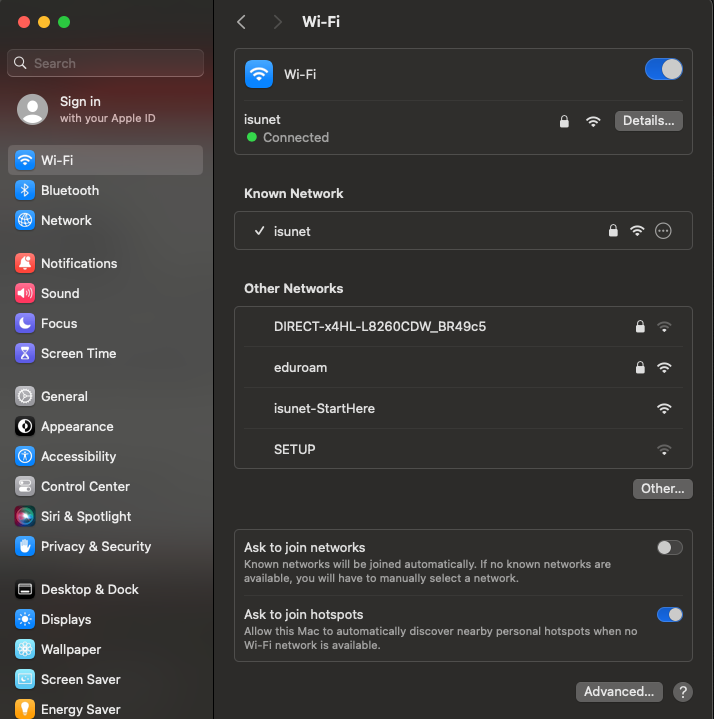The height and width of the screenshot is (719, 714).
Task: Navigate forward with the right chevron
Action: click(277, 22)
